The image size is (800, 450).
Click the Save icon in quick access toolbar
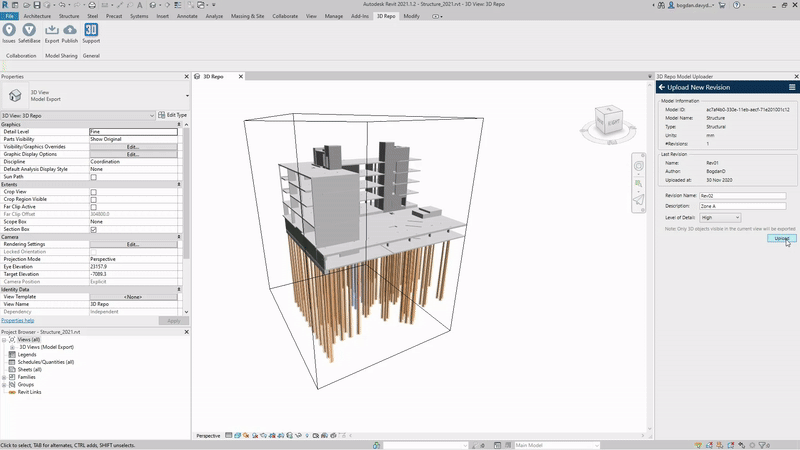37,5
